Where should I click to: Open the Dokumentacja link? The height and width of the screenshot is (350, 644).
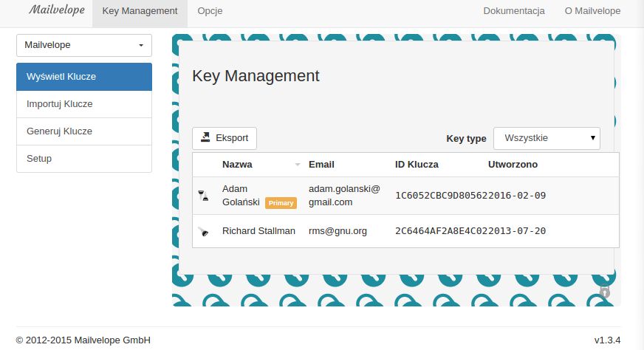pos(514,11)
